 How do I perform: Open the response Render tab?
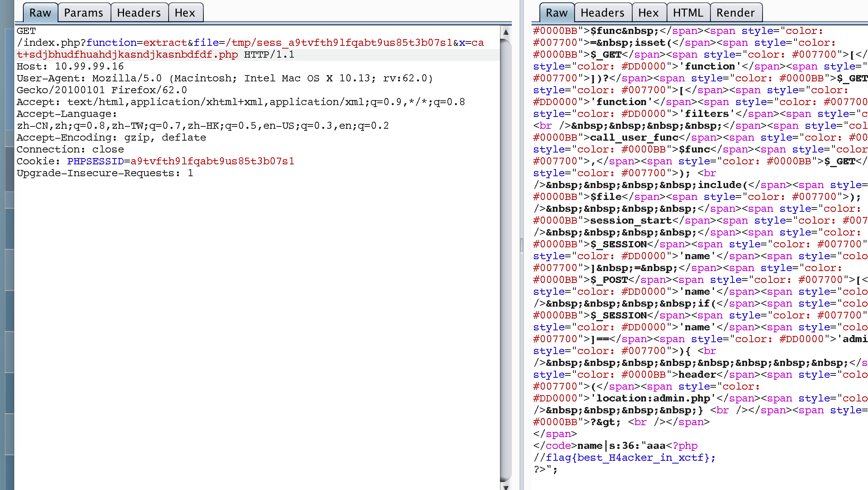point(735,13)
